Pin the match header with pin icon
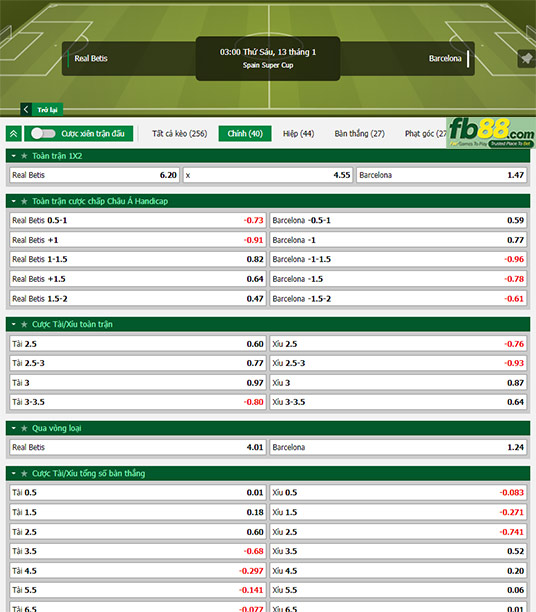 [526, 59]
